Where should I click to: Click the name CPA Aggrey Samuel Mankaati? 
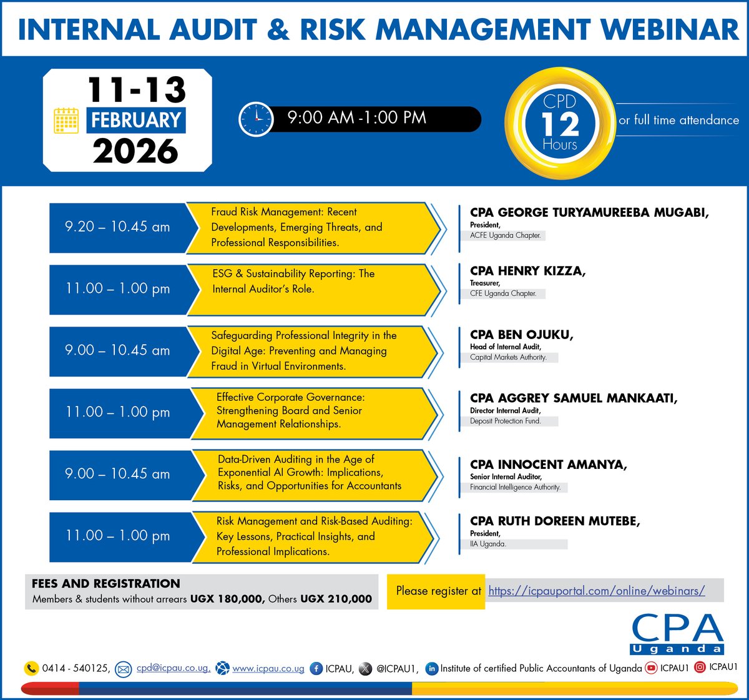[574, 398]
